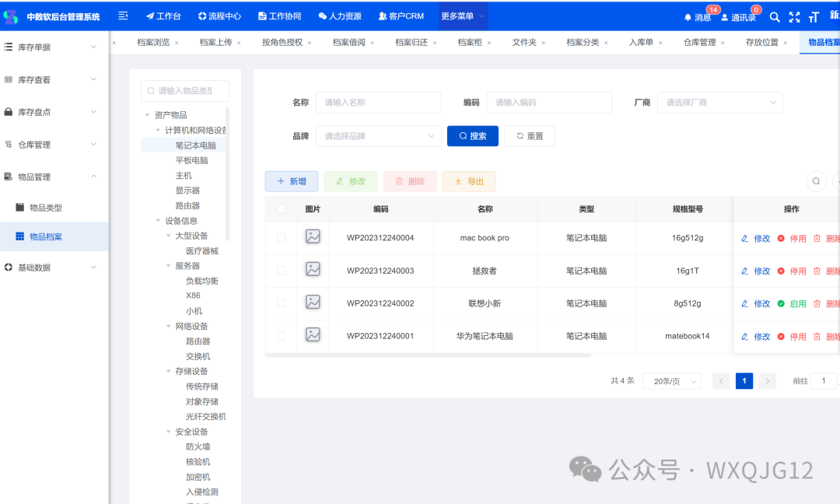Screen dimensions: 840x504
Task: Click image thumbnail for 联想小新 row
Action: [x=313, y=302]
